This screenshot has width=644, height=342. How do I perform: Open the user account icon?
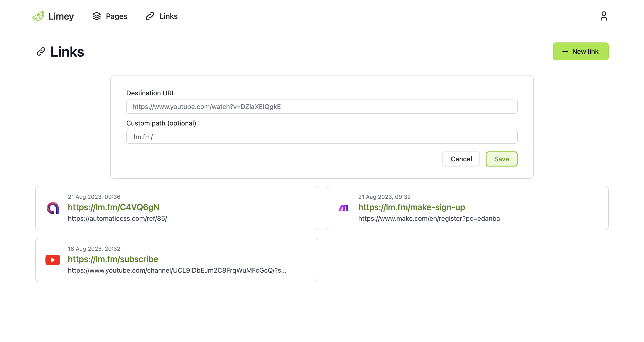[x=604, y=16]
